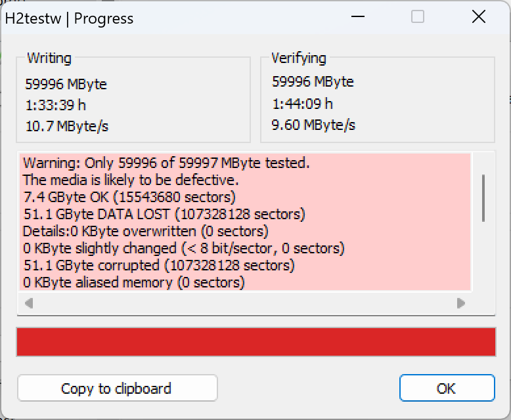Click the disabled maximize button
This screenshot has height=420, width=511.
tap(418, 18)
